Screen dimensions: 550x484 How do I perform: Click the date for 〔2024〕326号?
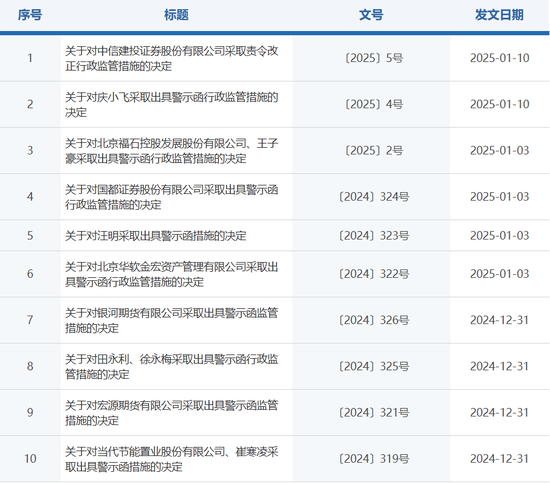(499, 320)
